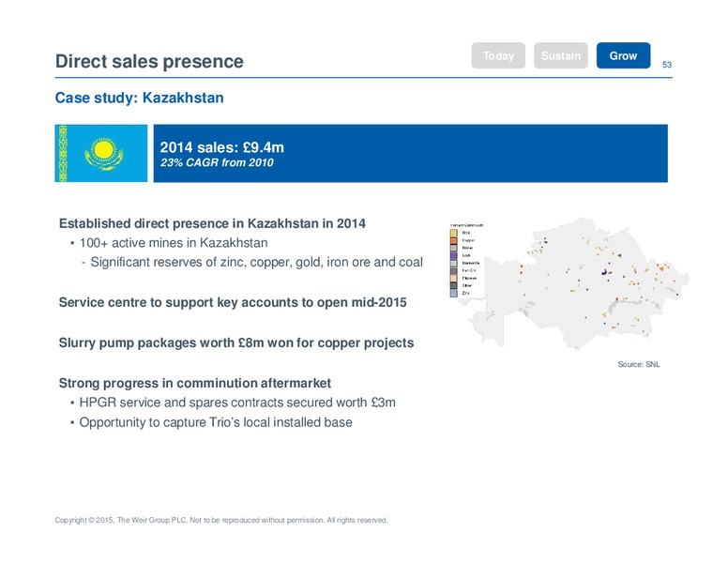728x563 pixels.
Task: Click the page number 53
Action: [667, 65]
